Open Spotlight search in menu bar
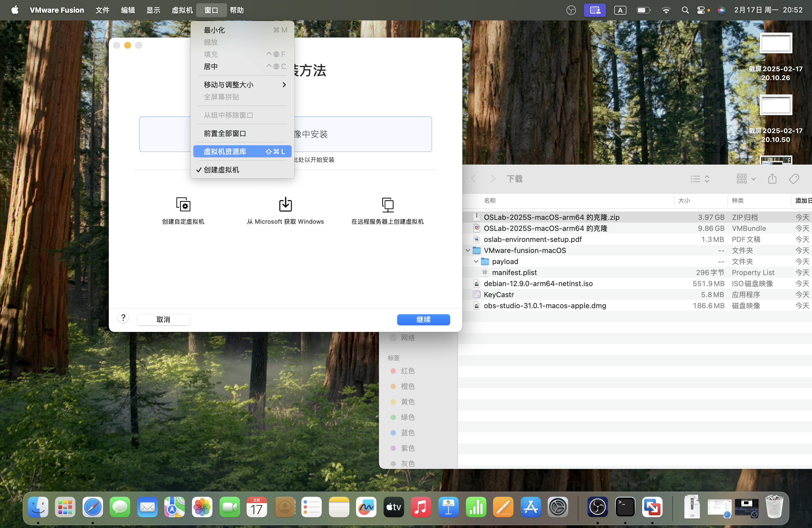Image resolution: width=812 pixels, height=528 pixels. pos(685,10)
